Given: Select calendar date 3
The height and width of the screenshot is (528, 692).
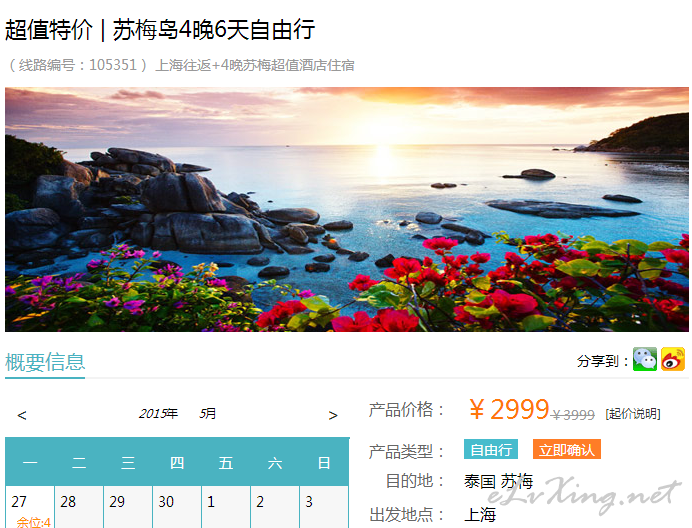Looking at the screenshot, I should pyautogui.click(x=324, y=507).
